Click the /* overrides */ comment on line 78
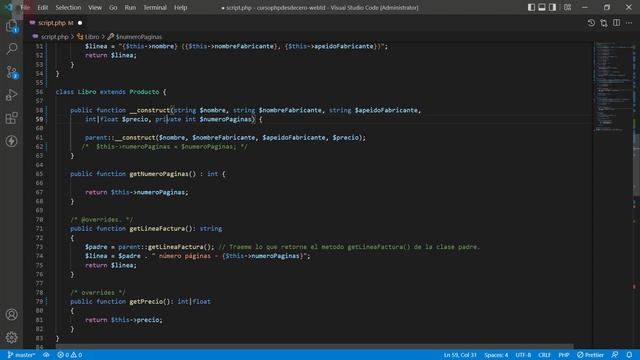The image size is (640, 360). click(x=98, y=293)
